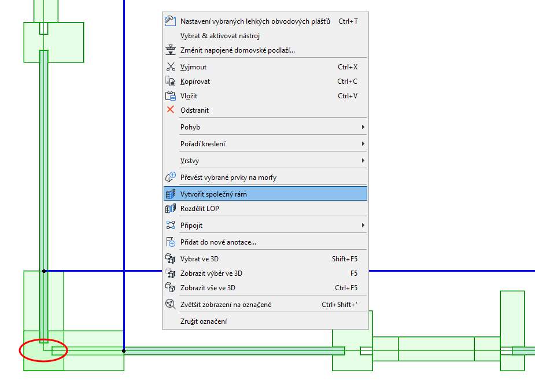The width and height of the screenshot is (535, 392).
Task: Choose Kopírovat from the context menu
Action: pos(265,81)
